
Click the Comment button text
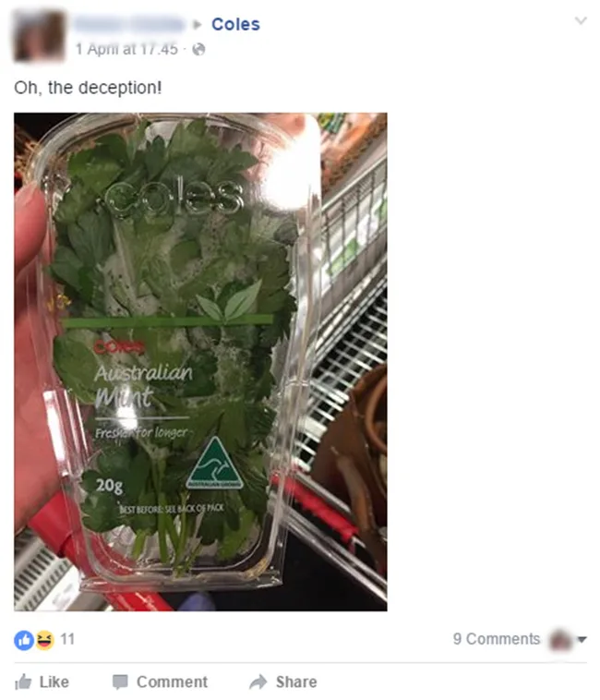(172, 682)
